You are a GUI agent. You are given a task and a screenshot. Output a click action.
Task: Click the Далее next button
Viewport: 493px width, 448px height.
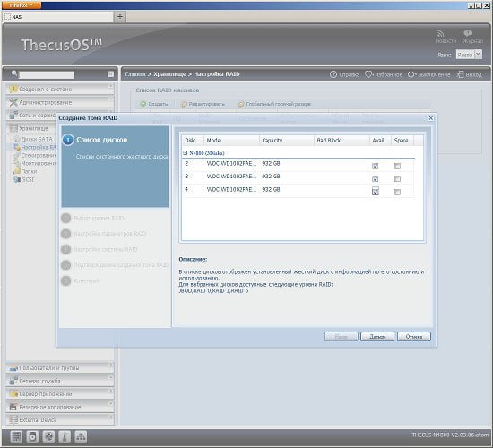point(377,337)
